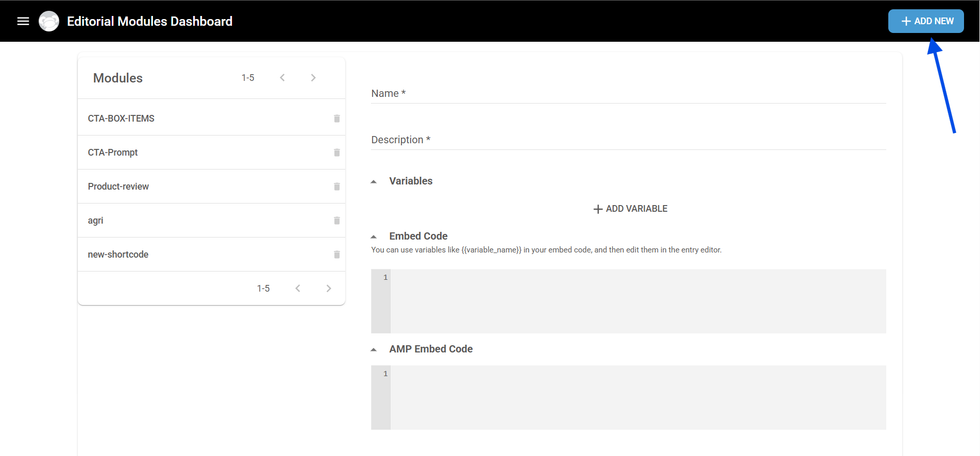This screenshot has width=980, height=456.
Task: Click the Editorial Modules Dashboard title
Action: (150, 21)
